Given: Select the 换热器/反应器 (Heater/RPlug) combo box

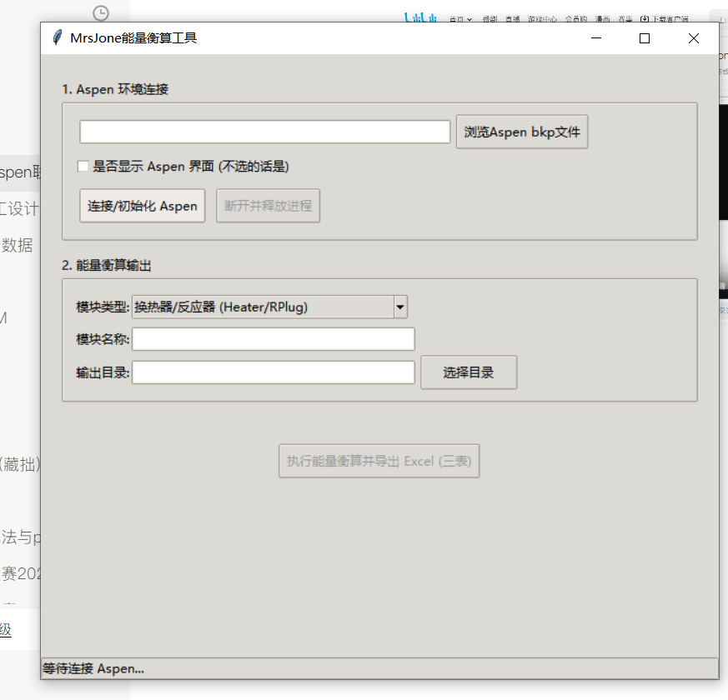Looking at the screenshot, I should 262,307.
